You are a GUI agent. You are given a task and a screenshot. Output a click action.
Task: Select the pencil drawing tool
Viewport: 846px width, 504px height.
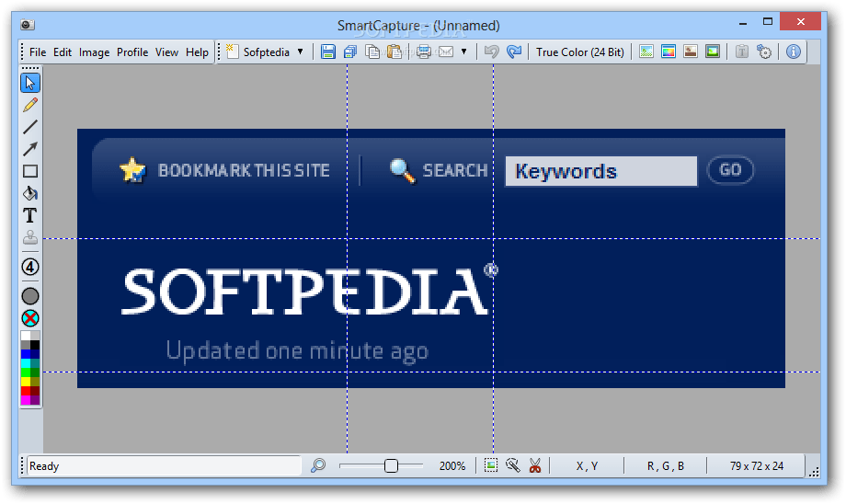(x=30, y=105)
